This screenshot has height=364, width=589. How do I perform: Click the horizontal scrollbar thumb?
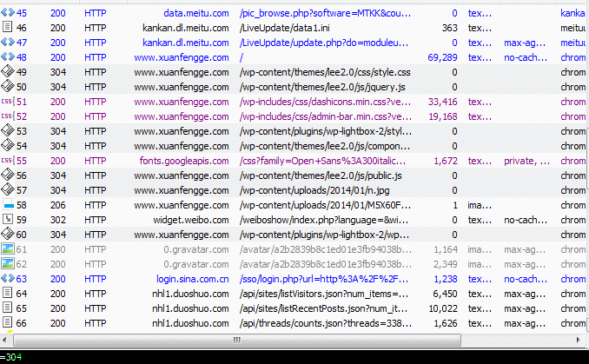click(237, 340)
